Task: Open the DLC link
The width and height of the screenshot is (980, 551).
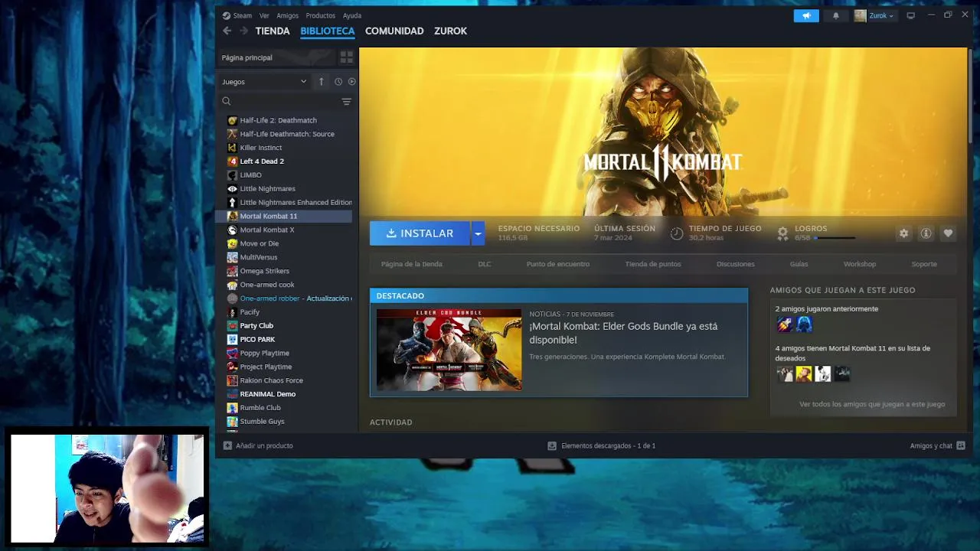Action: 485,264
